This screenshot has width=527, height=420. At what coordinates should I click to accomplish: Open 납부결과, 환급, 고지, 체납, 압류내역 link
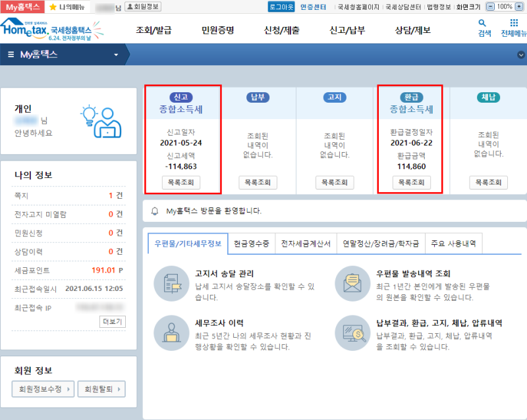pyautogui.click(x=439, y=323)
